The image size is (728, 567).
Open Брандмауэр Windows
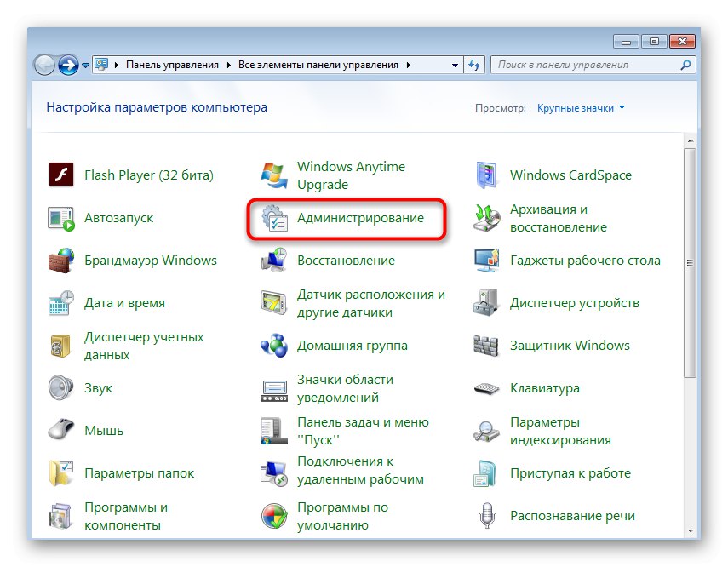coord(151,260)
